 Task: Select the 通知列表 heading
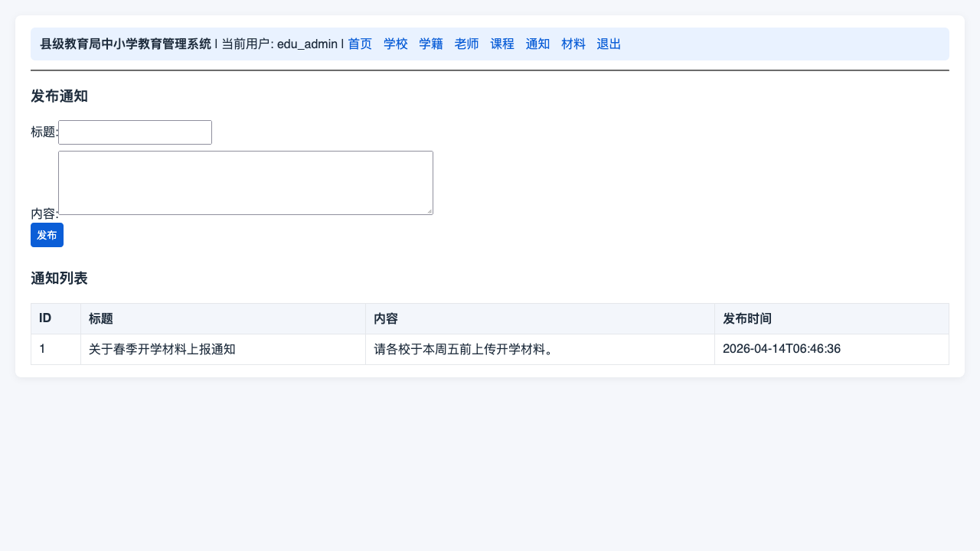point(59,279)
